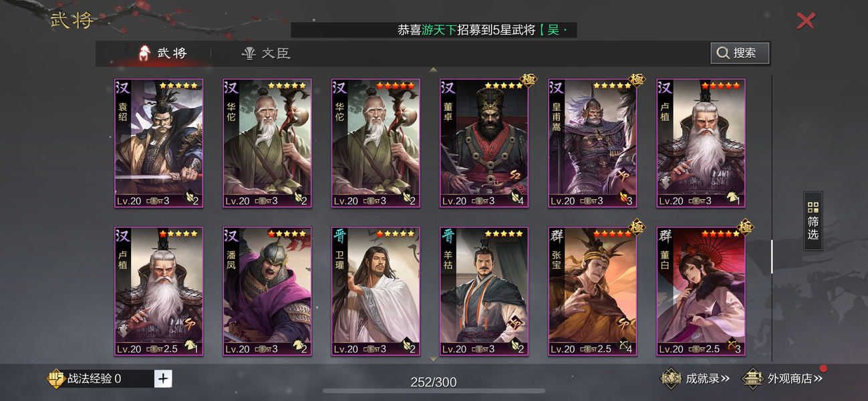Open the 搜索 search button
Screen dimensions: 868x401
[x=740, y=53]
